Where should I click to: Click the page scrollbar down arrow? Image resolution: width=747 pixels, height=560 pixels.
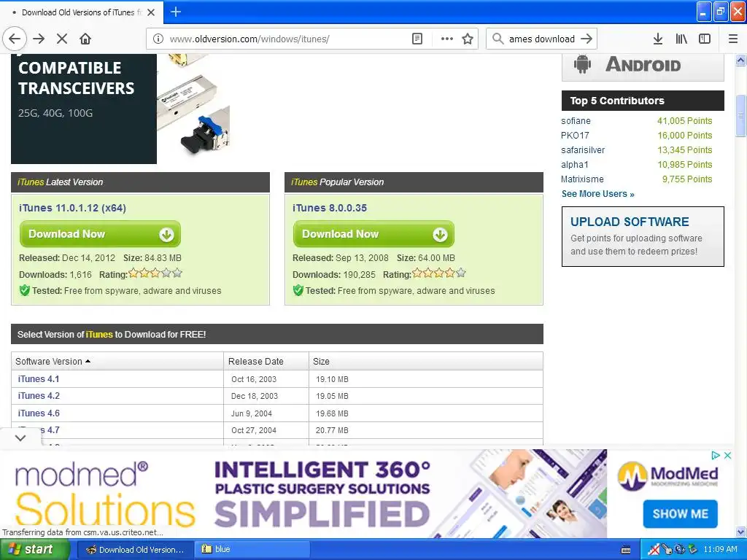tap(740, 532)
